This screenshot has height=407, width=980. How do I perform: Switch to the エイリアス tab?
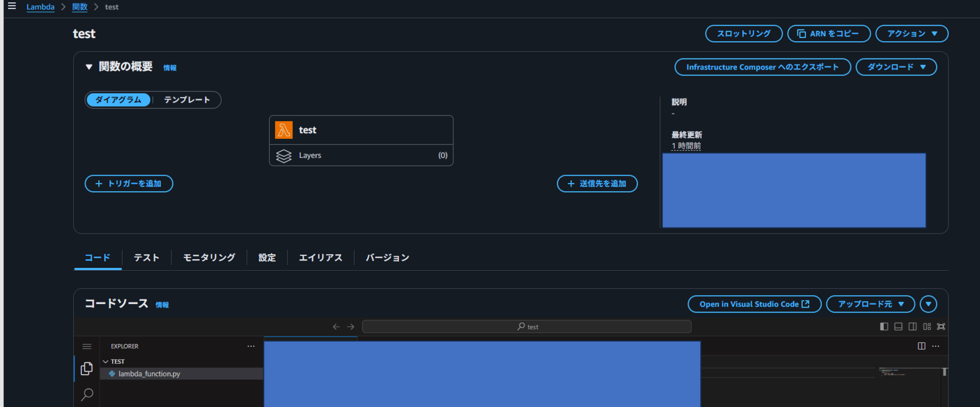click(320, 258)
